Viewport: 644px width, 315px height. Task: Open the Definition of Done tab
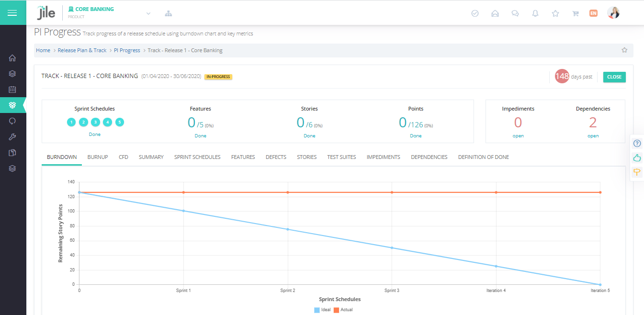(x=484, y=157)
